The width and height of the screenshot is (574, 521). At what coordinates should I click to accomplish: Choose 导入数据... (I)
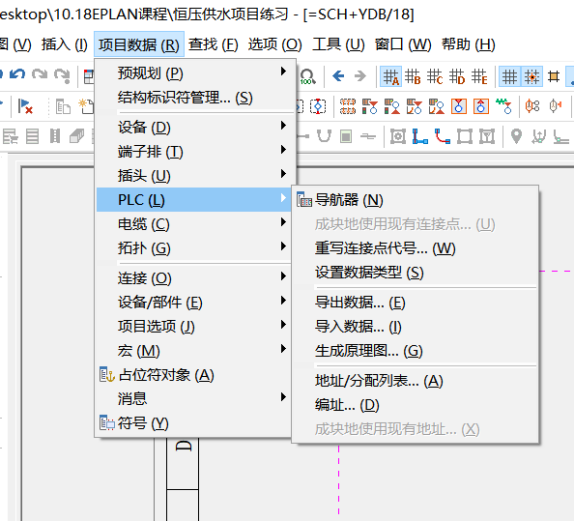(415, 327)
